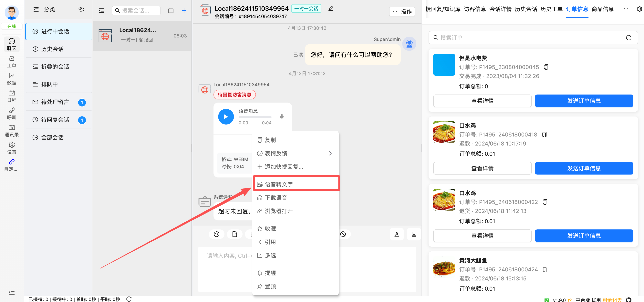The width and height of the screenshot is (644, 302).
Task: Open text formatting A icon
Action: (x=397, y=234)
